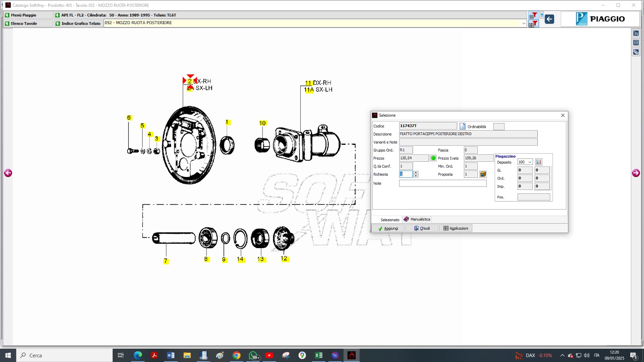Go to previous table with left magenta arrow
Viewport: 644px width, 362px height.
pos(8,173)
